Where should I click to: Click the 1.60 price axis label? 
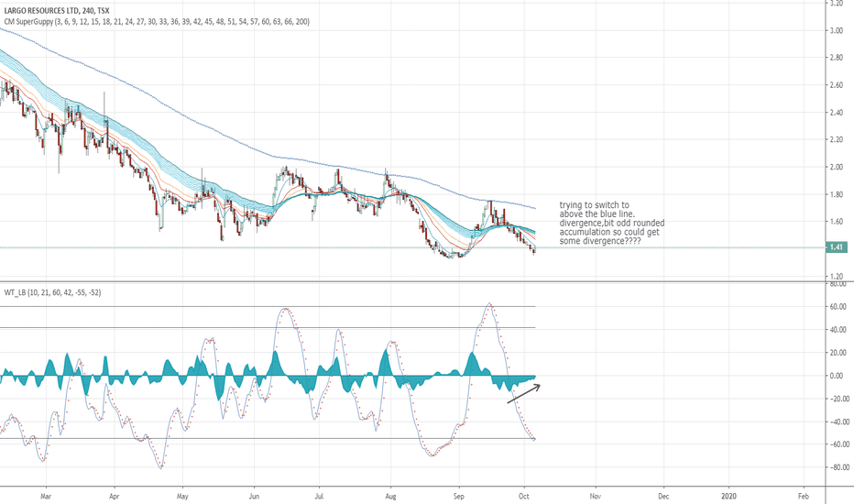coord(837,222)
